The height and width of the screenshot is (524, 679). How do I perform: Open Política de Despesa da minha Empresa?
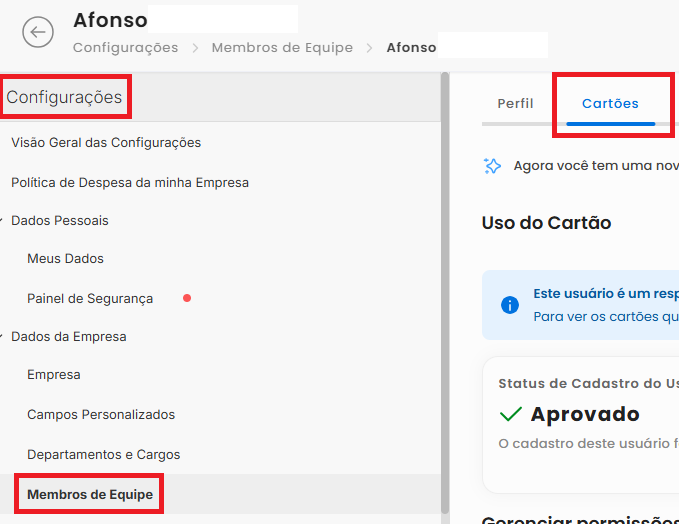130,183
